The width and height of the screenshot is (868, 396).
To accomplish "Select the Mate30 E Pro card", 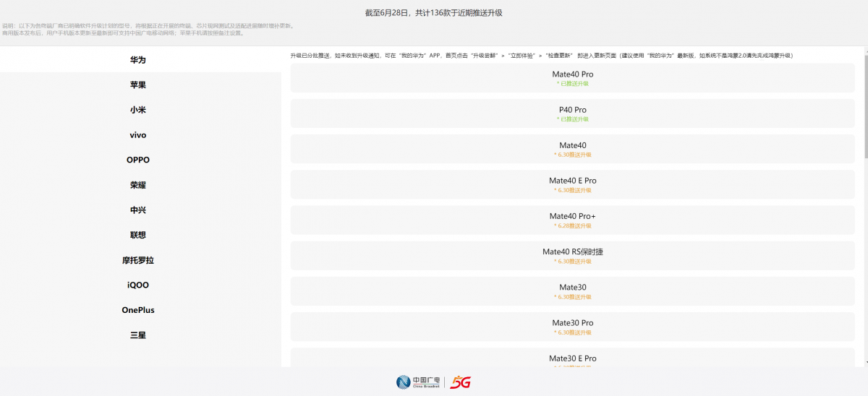I will tap(572, 357).
